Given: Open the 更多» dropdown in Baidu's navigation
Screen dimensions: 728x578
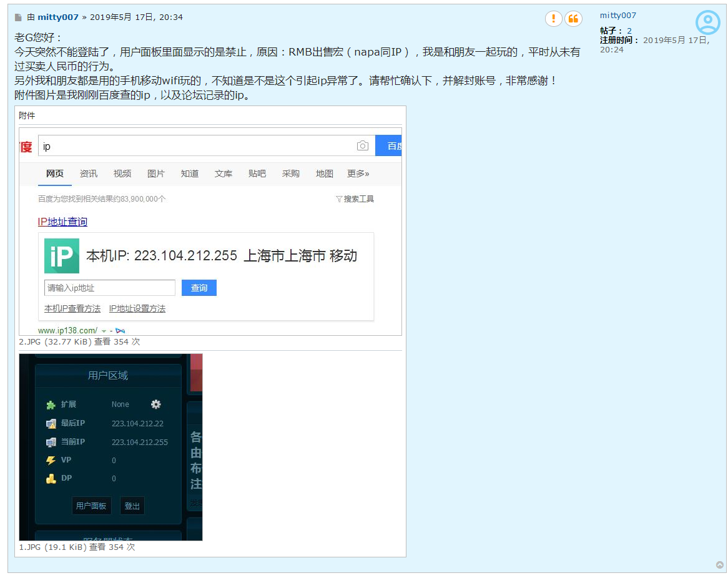Looking at the screenshot, I should pos(358,174).
